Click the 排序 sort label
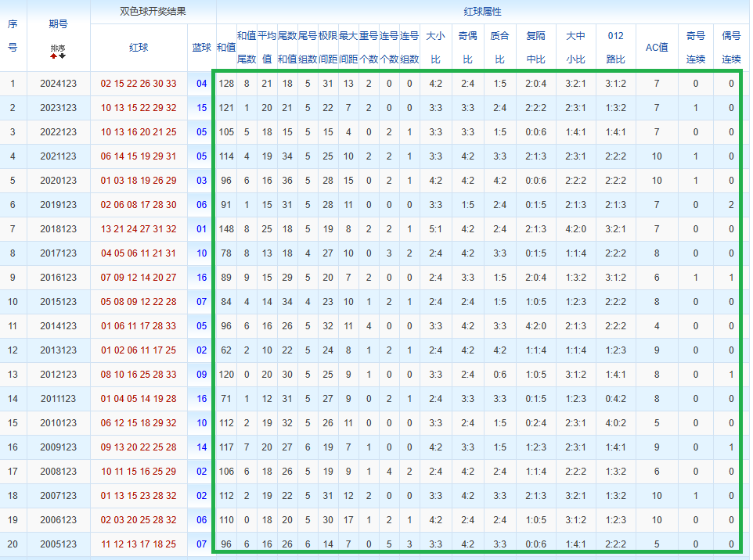This screenshot has width=753, height=560. [x=58, y=48]
